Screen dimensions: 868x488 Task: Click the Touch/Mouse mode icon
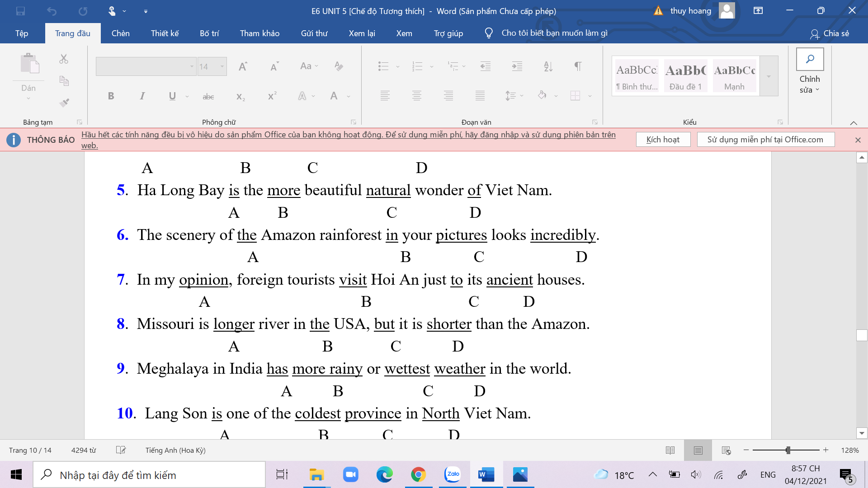pyautogui.click(x=112, y=11)
